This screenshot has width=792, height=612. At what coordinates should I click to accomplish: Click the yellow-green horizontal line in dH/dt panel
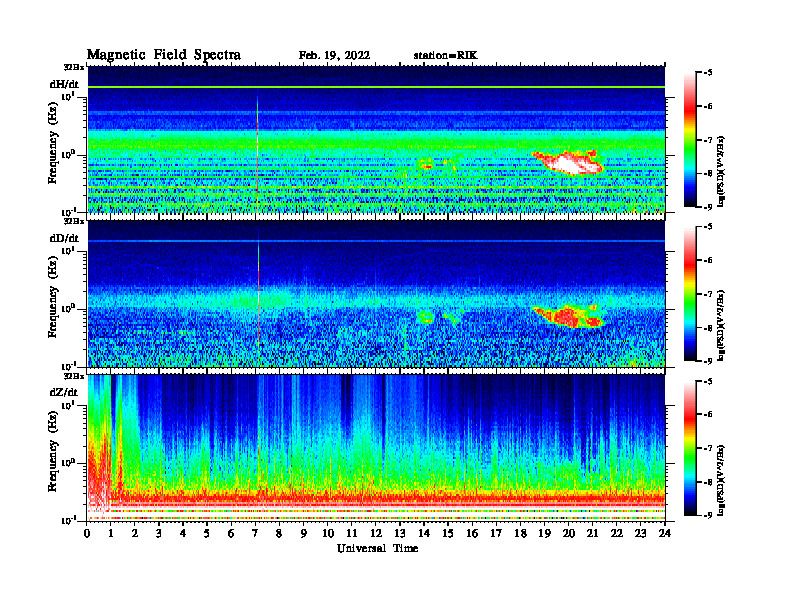(376, 87)
